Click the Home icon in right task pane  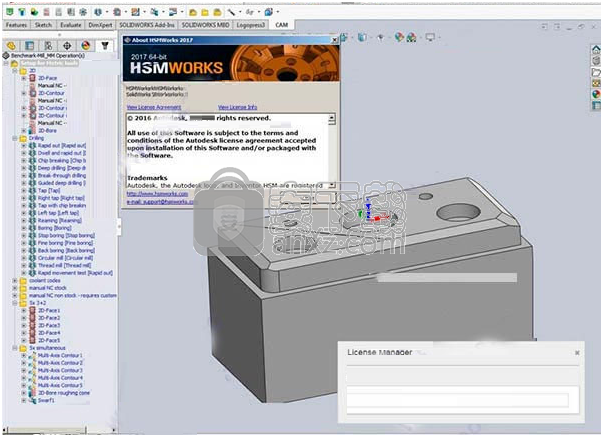[x=596, y=49]
